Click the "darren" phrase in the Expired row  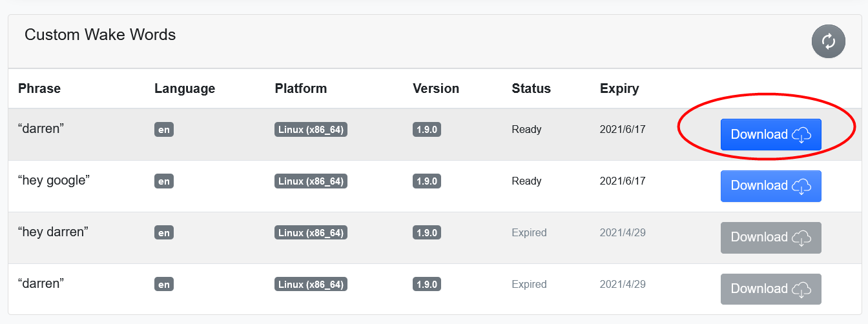(41, 283)
